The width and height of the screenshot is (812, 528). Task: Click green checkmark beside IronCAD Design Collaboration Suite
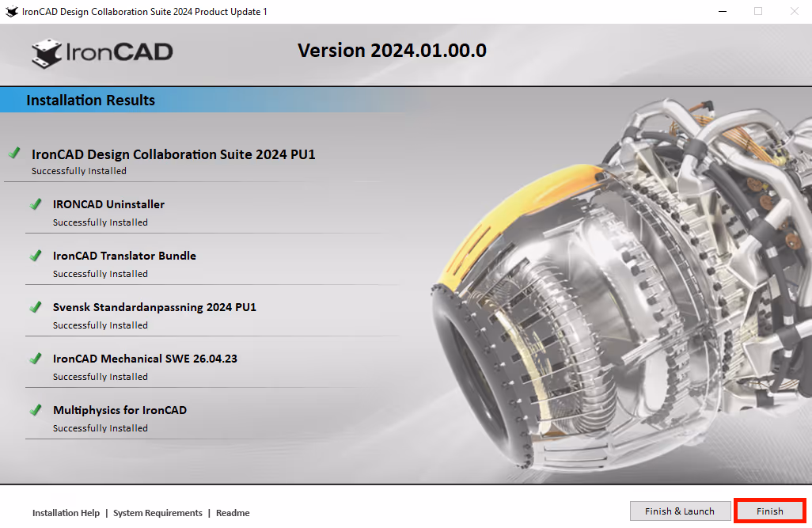[14, 153]
